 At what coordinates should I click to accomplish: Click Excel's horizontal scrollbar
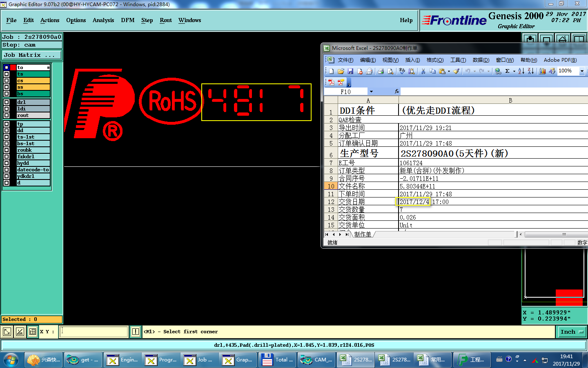click(x=555, y=234)
